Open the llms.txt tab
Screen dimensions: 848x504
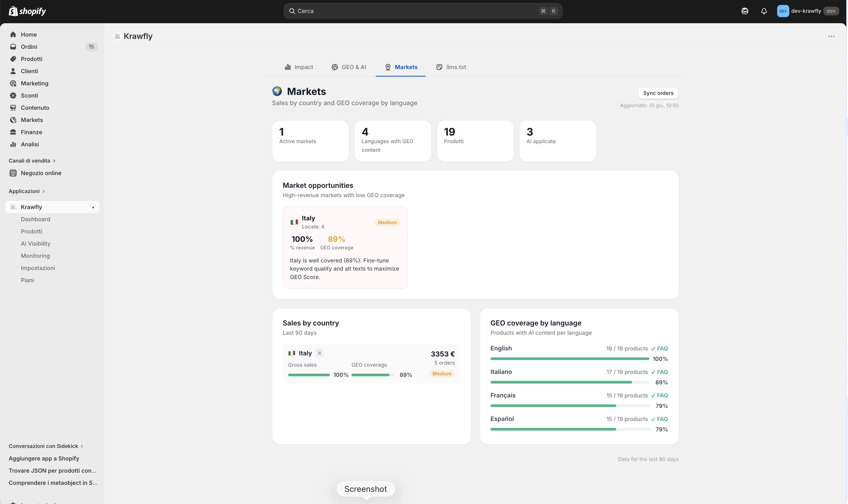click(451, 67)
